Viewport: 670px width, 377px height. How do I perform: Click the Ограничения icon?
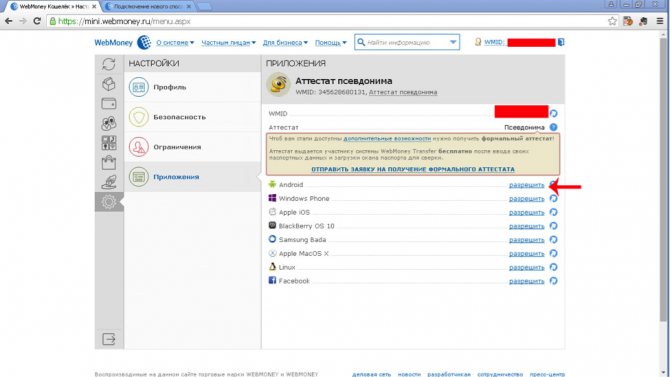(139, 147)
